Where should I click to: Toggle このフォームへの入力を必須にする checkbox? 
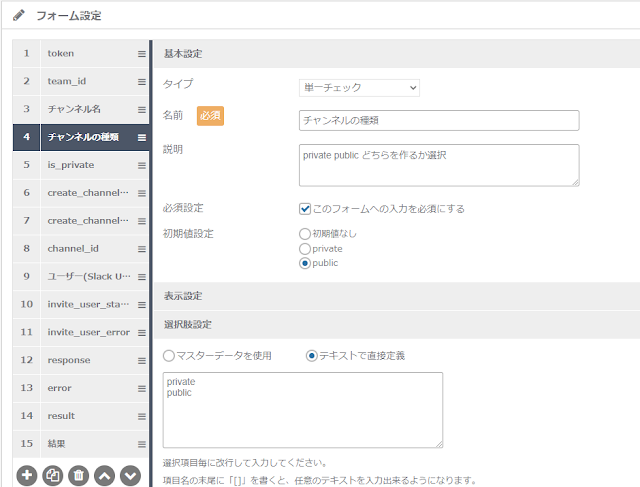point(304,209)
